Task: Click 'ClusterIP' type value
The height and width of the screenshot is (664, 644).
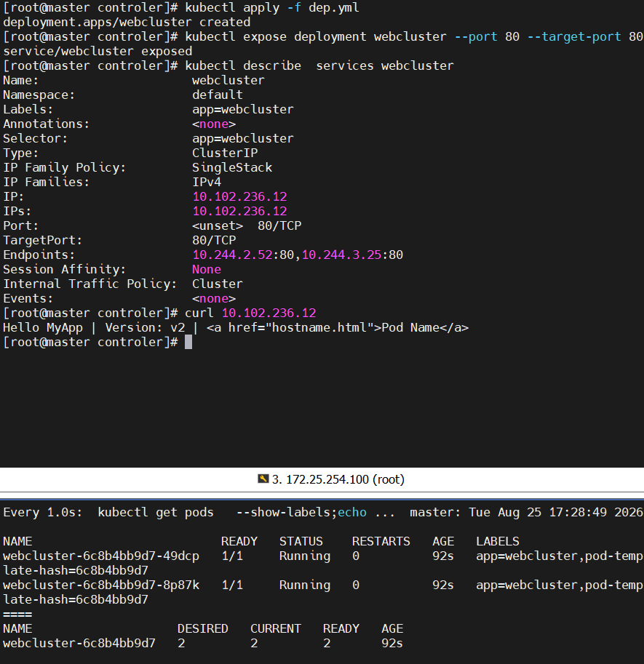Action: [x=225, y=153]
